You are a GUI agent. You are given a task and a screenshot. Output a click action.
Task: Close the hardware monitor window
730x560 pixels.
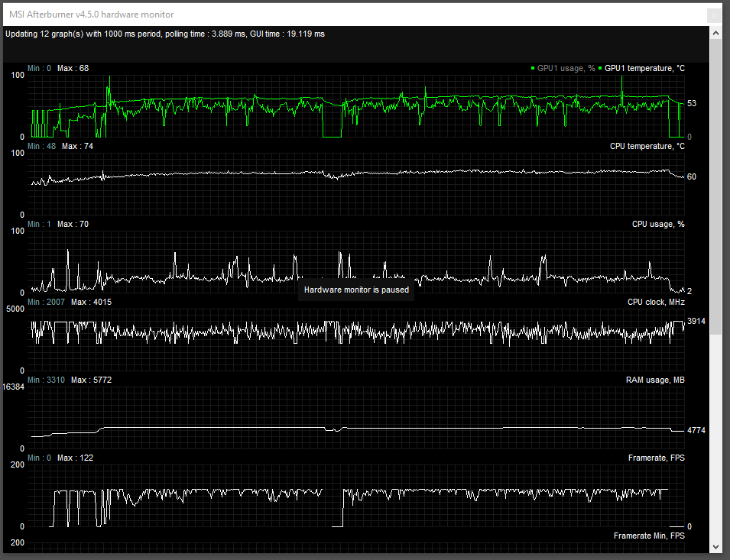714,15
